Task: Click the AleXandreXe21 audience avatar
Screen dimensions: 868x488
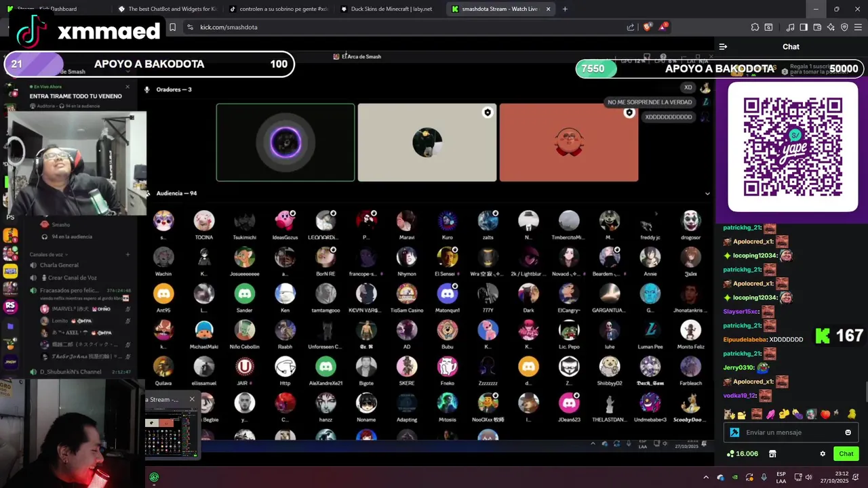Action: click(x=325, y=367)
